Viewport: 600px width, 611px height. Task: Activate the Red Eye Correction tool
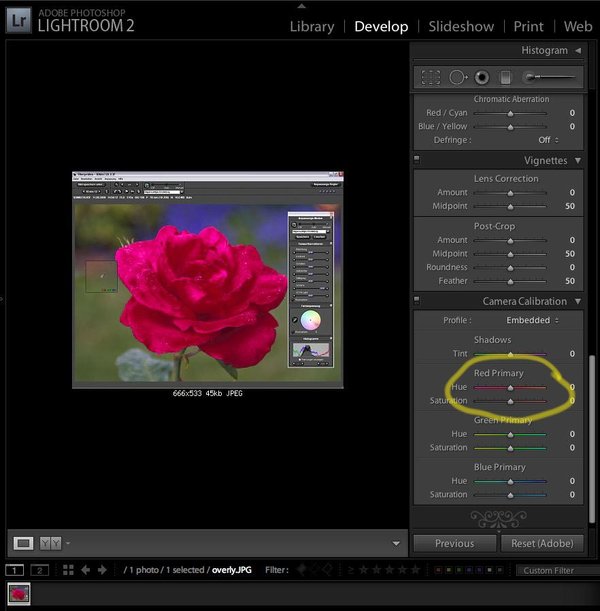[482, 77]
